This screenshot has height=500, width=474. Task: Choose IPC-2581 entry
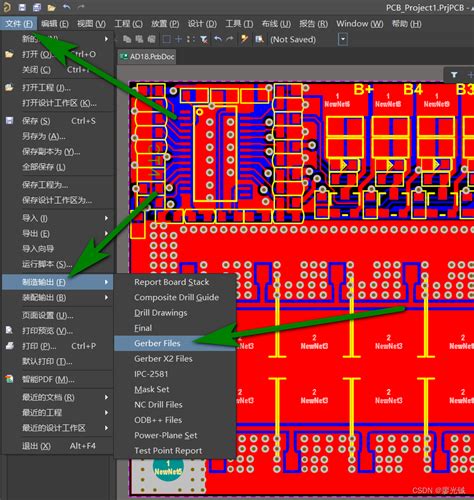pos(175,374)
